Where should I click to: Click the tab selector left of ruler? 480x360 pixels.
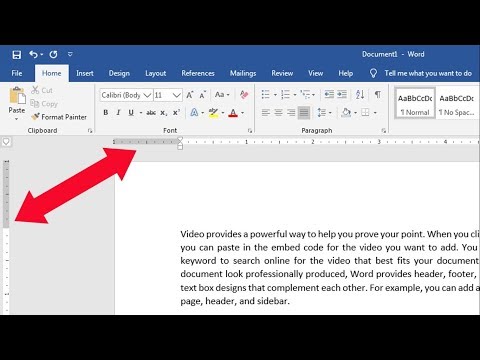6,142
